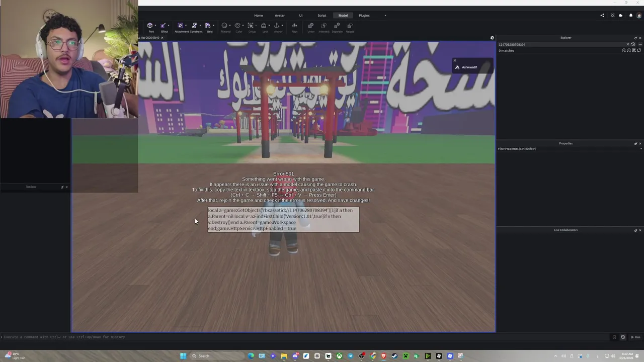Expand the Weld dropdown arrow
The height and width of the screenshot is (362, 644).
213,25
